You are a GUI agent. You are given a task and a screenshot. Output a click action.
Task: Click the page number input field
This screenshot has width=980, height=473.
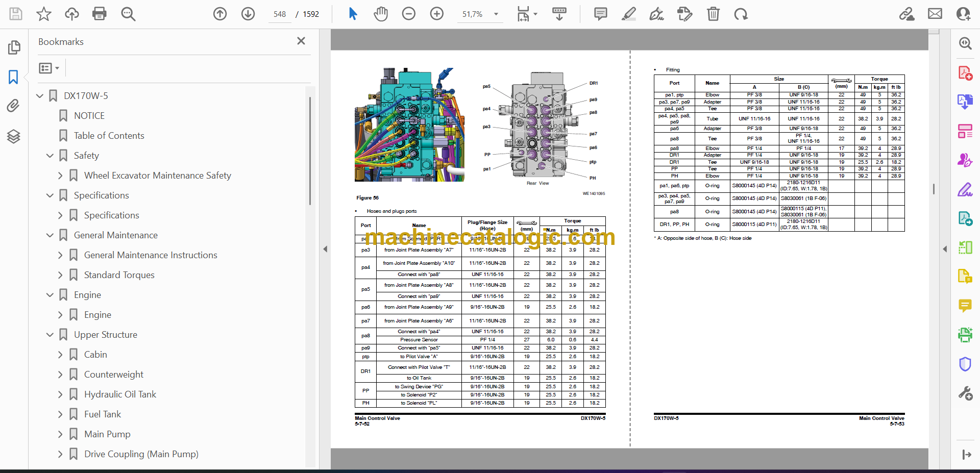pos(280,14)
